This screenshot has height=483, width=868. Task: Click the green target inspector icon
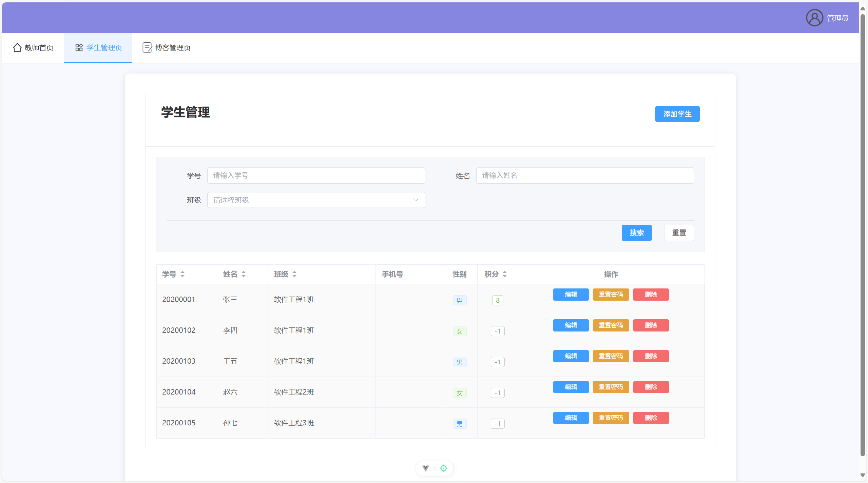pos(443,468)
